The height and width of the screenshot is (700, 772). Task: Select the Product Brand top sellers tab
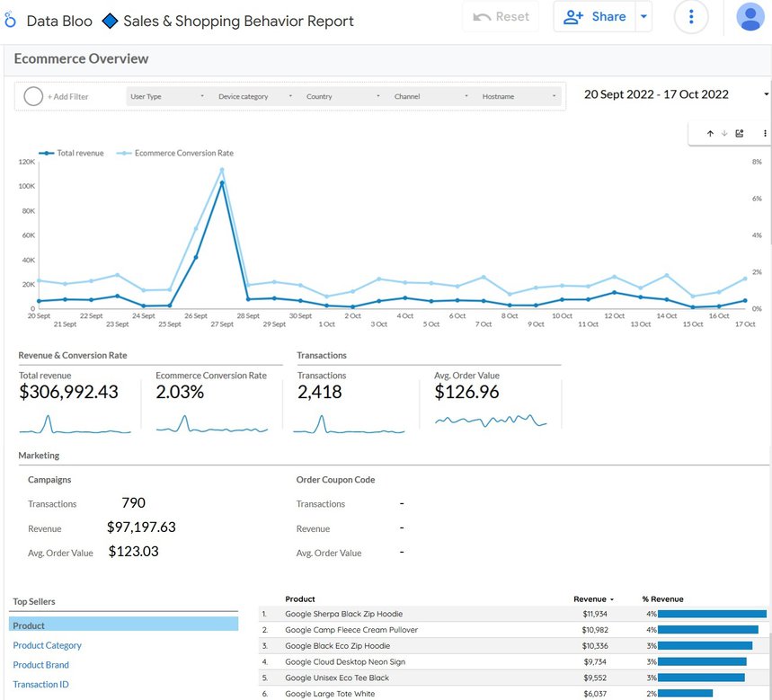click(x=40, y=665)
